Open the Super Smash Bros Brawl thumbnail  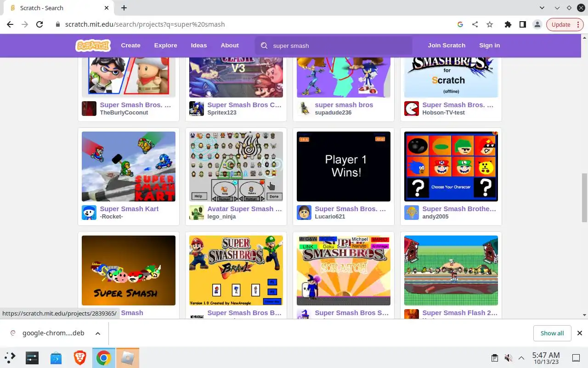[x=236, y=270]
